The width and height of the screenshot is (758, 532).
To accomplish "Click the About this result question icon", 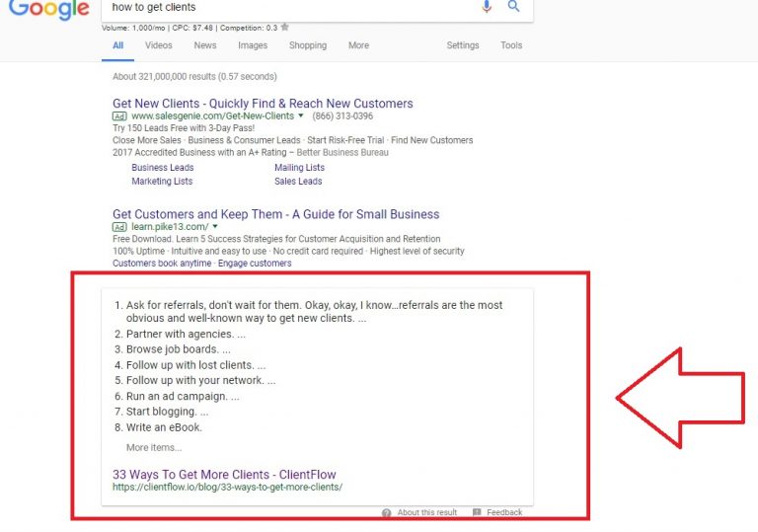I will [x=388, y=512].
